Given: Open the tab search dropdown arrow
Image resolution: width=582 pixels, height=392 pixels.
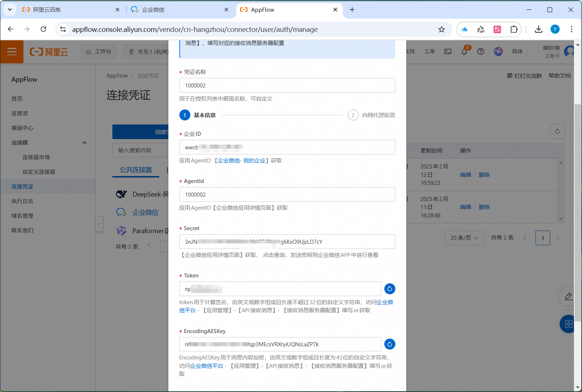Looking at the screenshot, I should (10, 10).
